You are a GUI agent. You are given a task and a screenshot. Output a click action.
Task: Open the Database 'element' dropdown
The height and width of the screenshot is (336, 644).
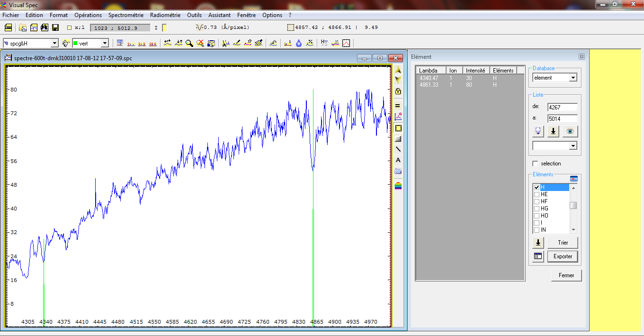coord(573,78)
